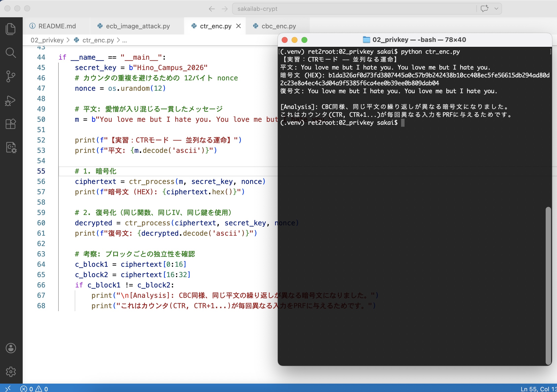Switch to the README.md tab

[57, 26]
